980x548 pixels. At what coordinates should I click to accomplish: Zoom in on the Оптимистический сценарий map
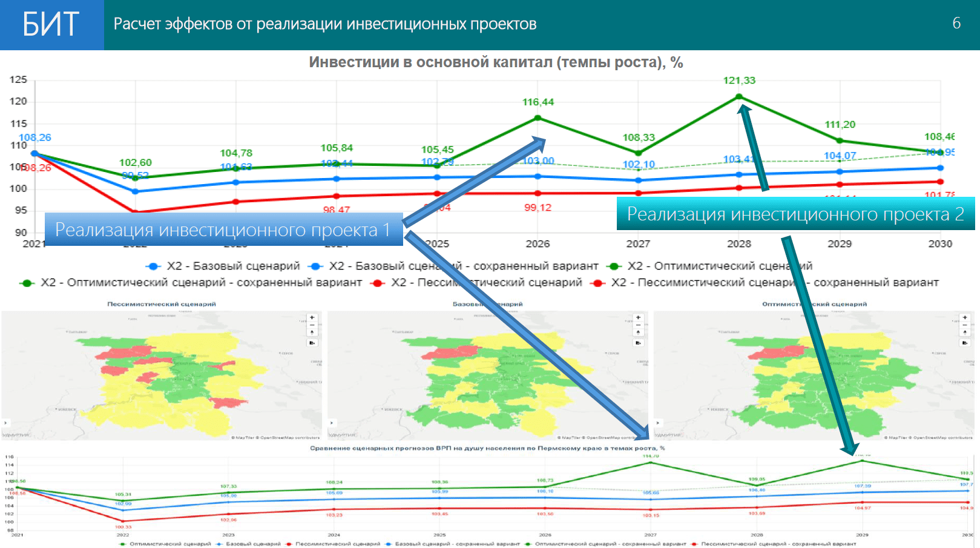(965, 317)
